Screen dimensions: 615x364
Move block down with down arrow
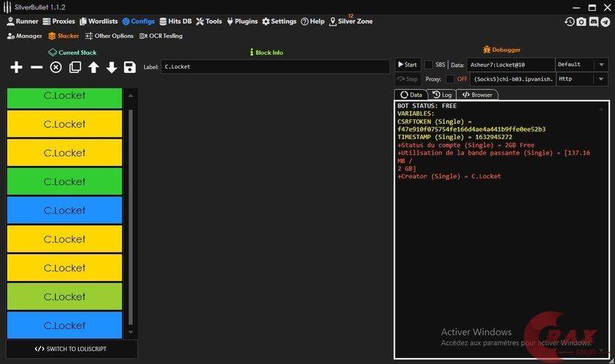(111, 67)
